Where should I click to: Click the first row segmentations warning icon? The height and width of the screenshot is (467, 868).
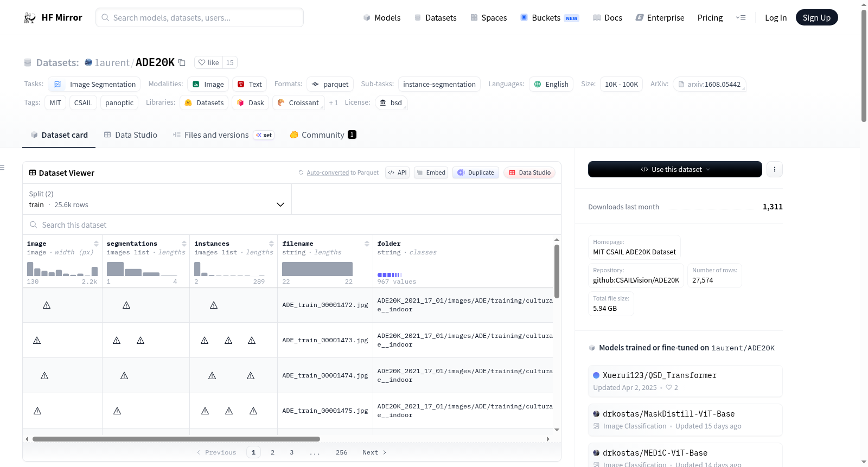(x=126, y=305)
